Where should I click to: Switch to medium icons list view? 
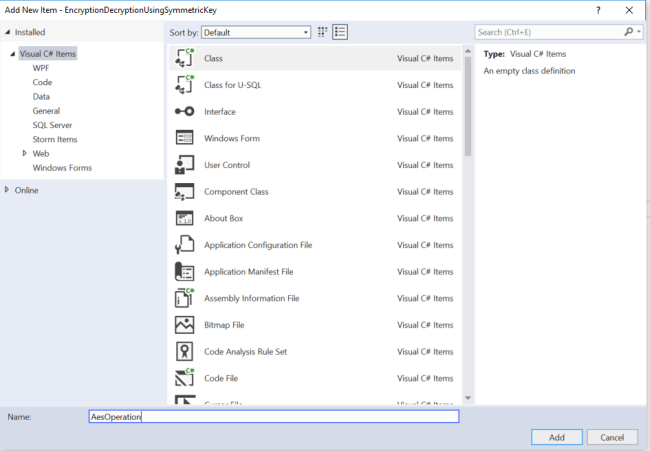pyautogui.click(x=340, y=32)
